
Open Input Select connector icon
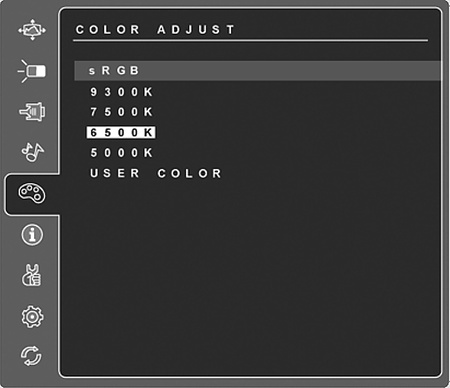32,112
